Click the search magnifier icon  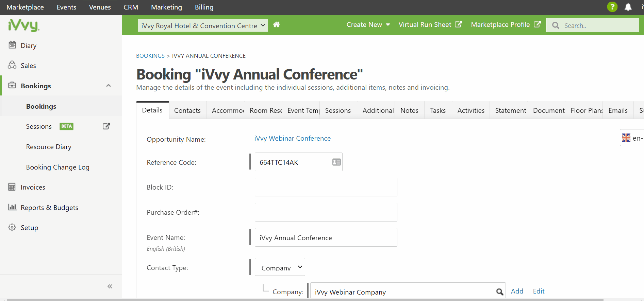click(556, 25)
